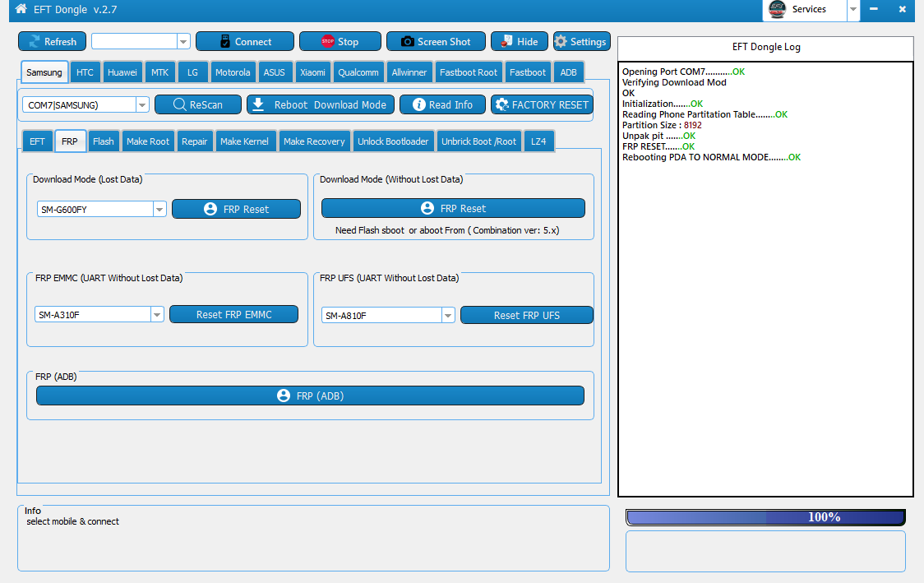
Task: Switch to the Fastboot tab
Action: click(x=528, y=72)
